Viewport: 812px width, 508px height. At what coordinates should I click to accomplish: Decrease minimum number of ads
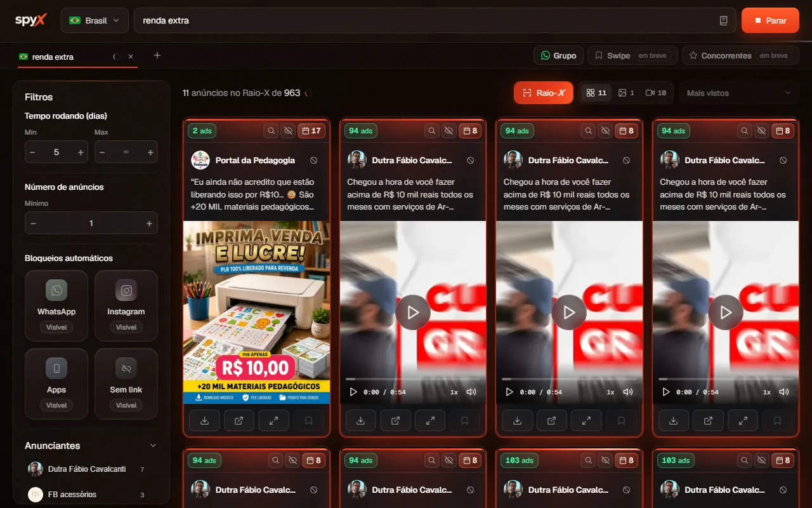(34, 224)
